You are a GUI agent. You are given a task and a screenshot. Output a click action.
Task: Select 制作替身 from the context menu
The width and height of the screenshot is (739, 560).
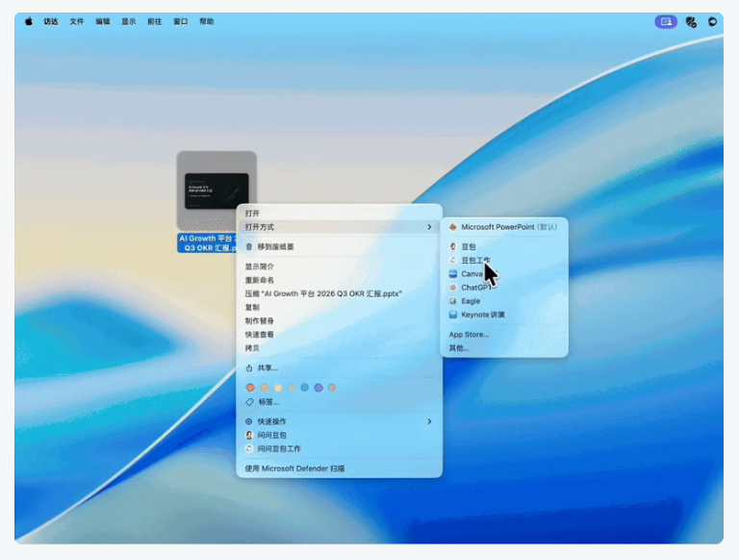[340, 321]
